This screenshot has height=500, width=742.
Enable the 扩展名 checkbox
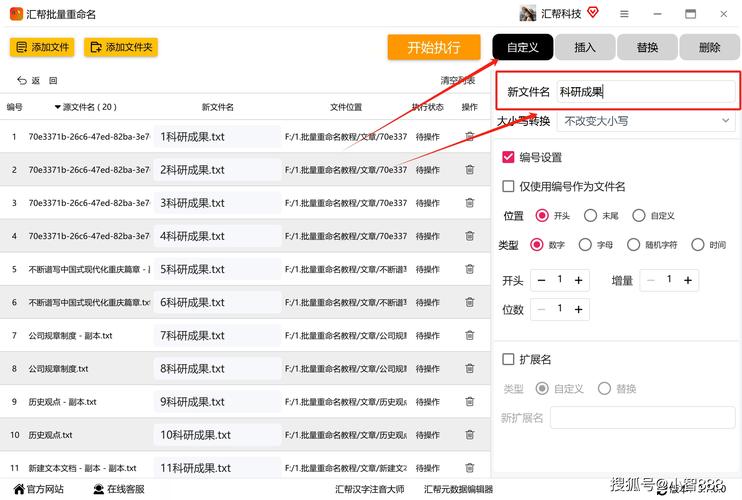[x=509, y=359]
